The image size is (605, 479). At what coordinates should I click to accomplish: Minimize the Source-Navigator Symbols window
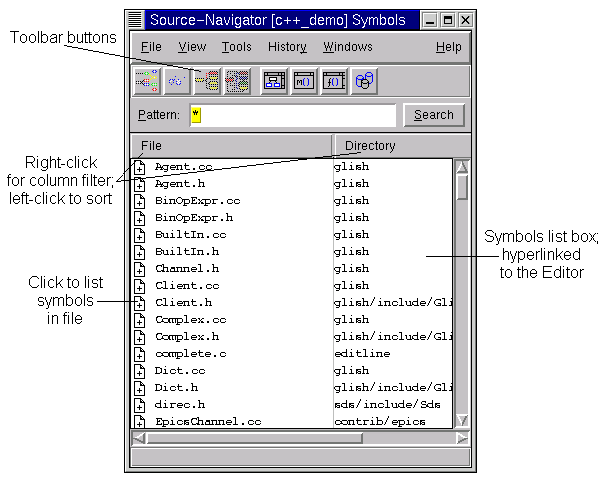pos(430,20)
